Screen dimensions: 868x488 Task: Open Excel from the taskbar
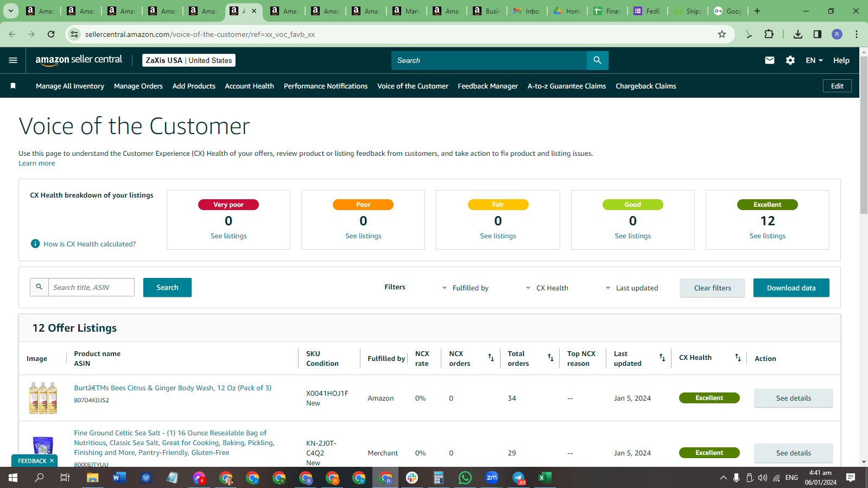click(544, 478)
